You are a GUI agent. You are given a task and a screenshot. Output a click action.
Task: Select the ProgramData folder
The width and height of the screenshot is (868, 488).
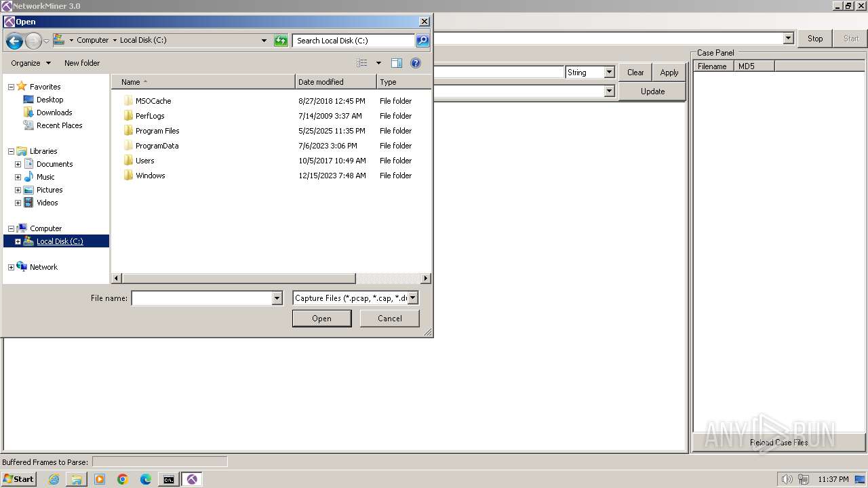(x=157, y=146)
